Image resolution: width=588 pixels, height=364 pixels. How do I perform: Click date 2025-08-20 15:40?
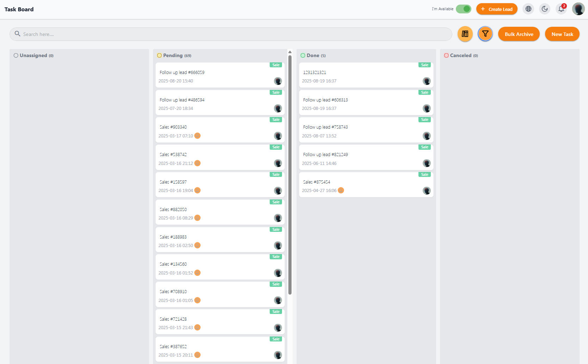click(x=176, y=81)
